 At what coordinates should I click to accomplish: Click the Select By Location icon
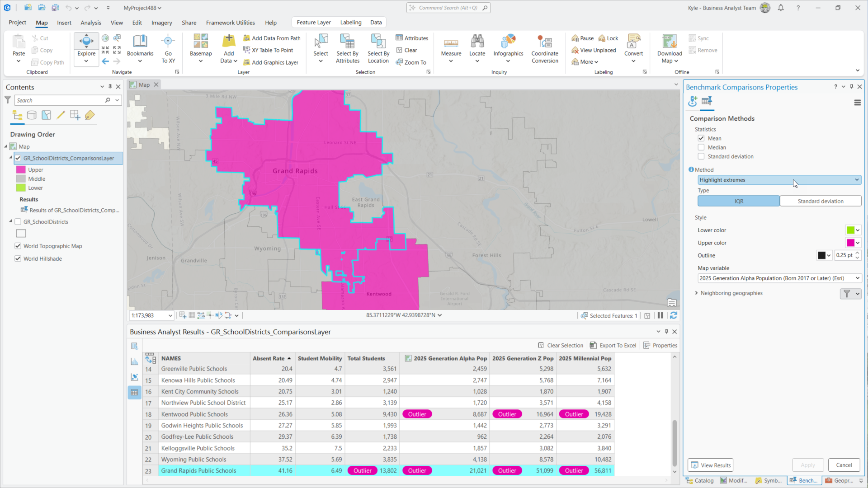[x=378, y=42]
